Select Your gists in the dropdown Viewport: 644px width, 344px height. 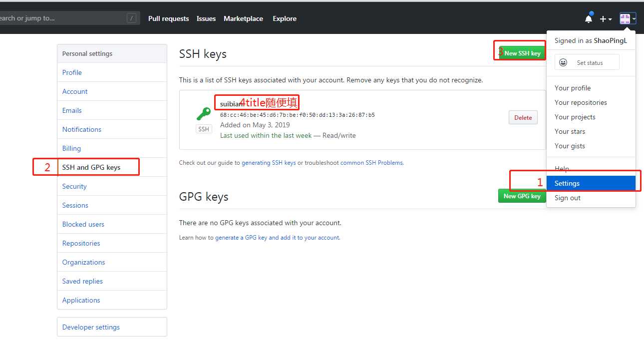(x=570, y=146)
